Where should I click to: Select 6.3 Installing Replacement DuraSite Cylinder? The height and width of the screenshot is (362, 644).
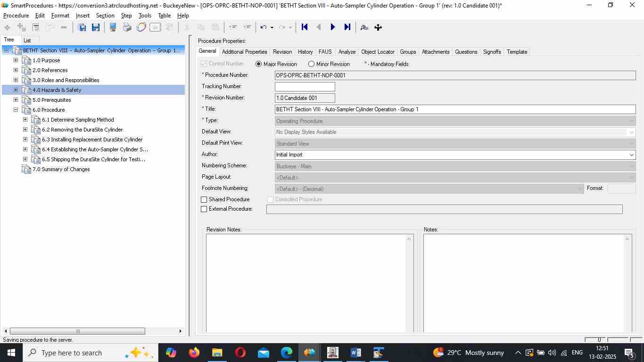(x=92, y=140)
